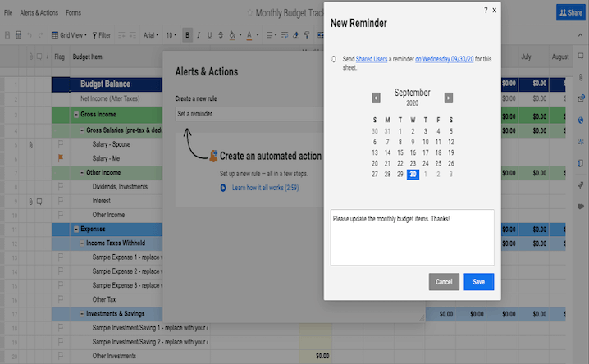
Task: Collapse the Gross Income section
Action: coord(76,114)
